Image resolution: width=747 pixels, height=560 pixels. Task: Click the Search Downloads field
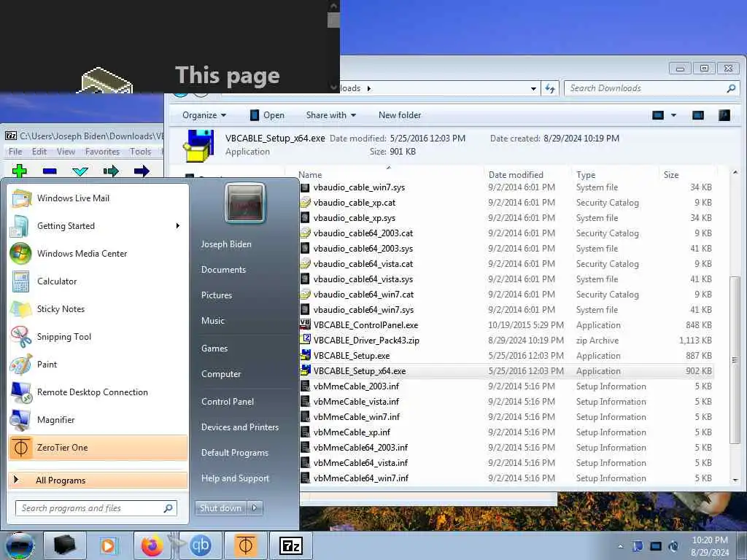tap(651, 88)
